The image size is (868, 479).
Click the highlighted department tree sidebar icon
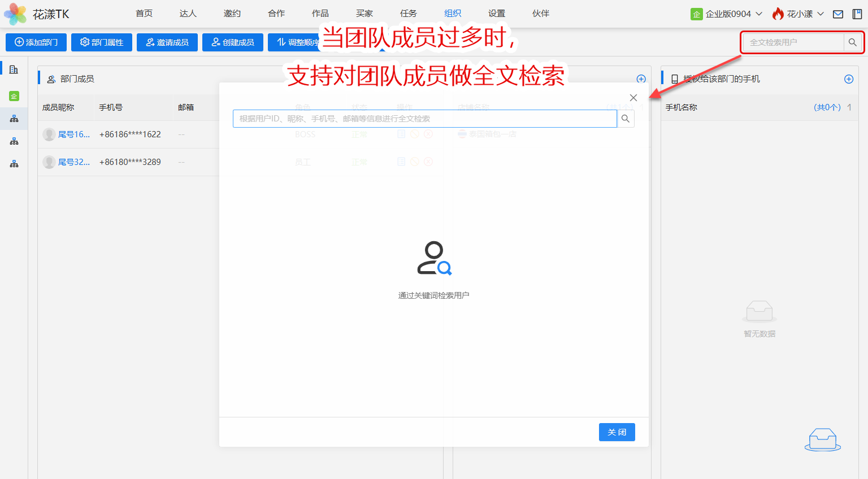click(x=14, y=119)
